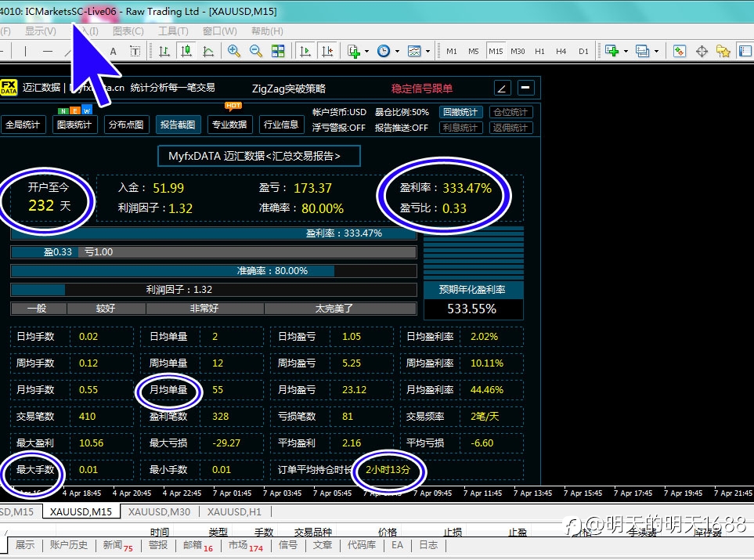Open the 代码库 terminal tab

click(362, 545)
